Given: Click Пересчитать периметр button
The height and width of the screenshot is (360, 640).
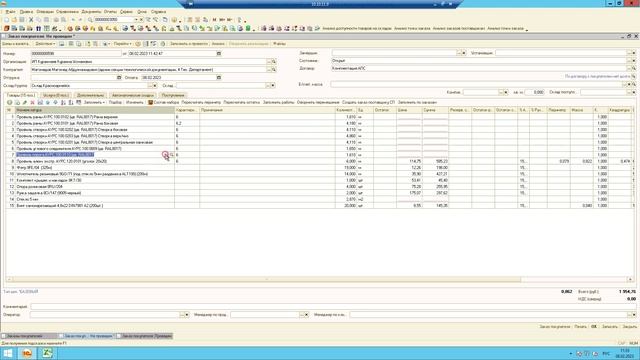Looking at the screenshot, I should tap(201, 102).
